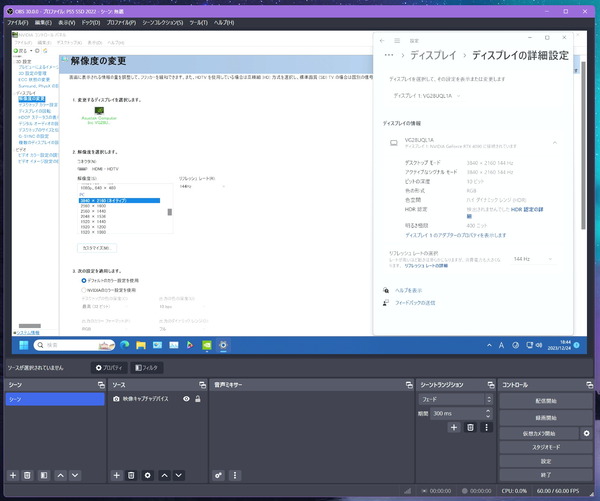
Task: Hide the 映像キャプチャデバイス source via eye icon
Action: pyautogui.click(x=186, y=399)
